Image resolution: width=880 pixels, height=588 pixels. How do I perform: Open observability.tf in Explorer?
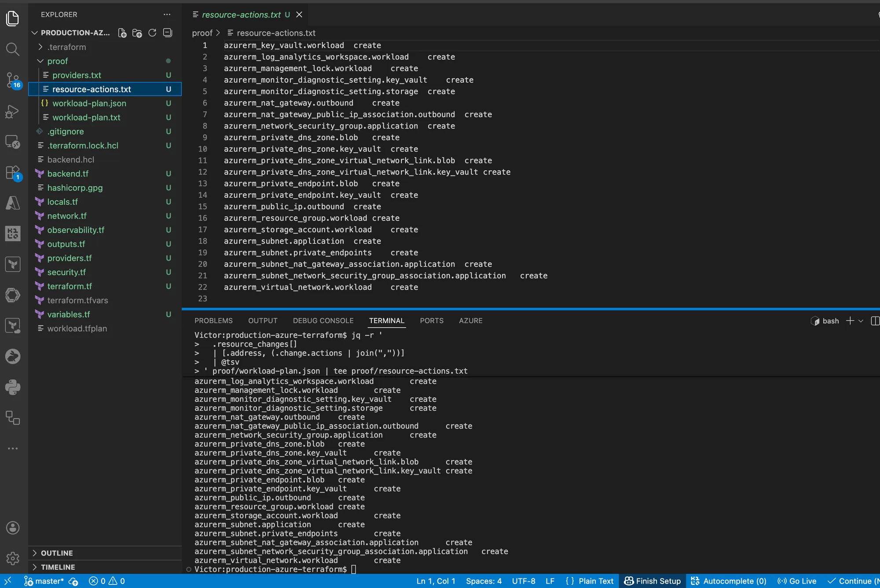[105, 230]
